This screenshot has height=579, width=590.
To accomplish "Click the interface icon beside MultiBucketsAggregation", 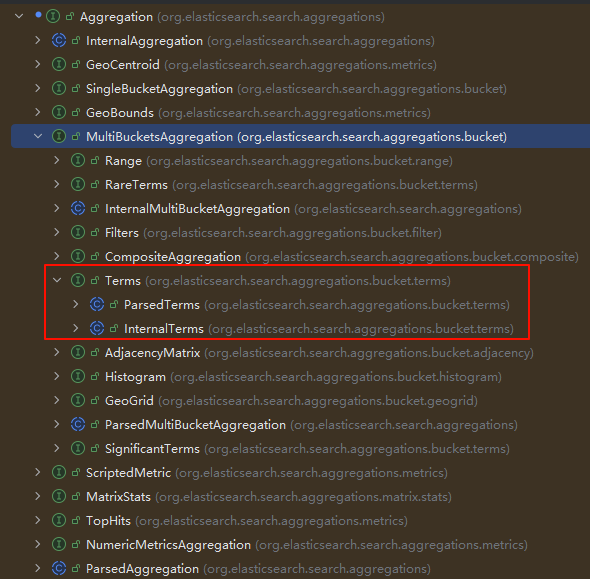I will pos(59,136).
